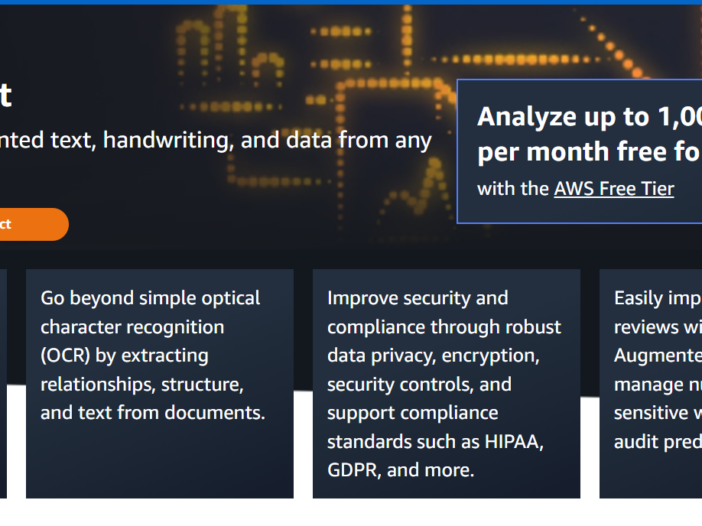
Task: Click the '(OCR) by extracting' text line
Action: point(124,356)
